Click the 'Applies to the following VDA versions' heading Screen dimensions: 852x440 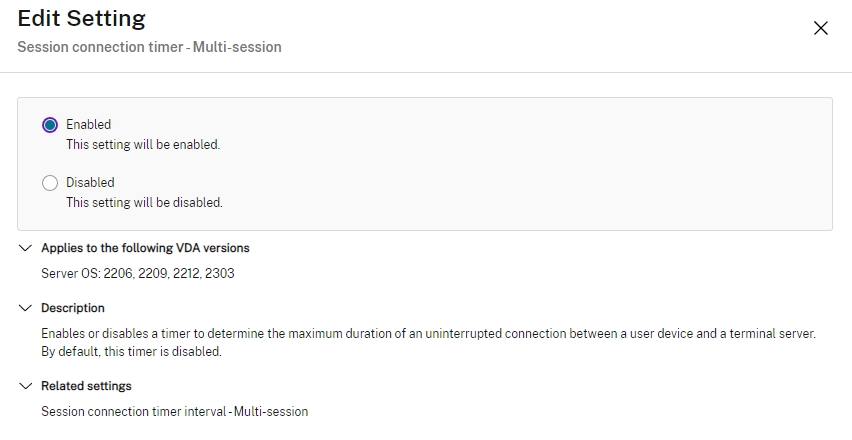pyautogui.click(x=145, y=248)
